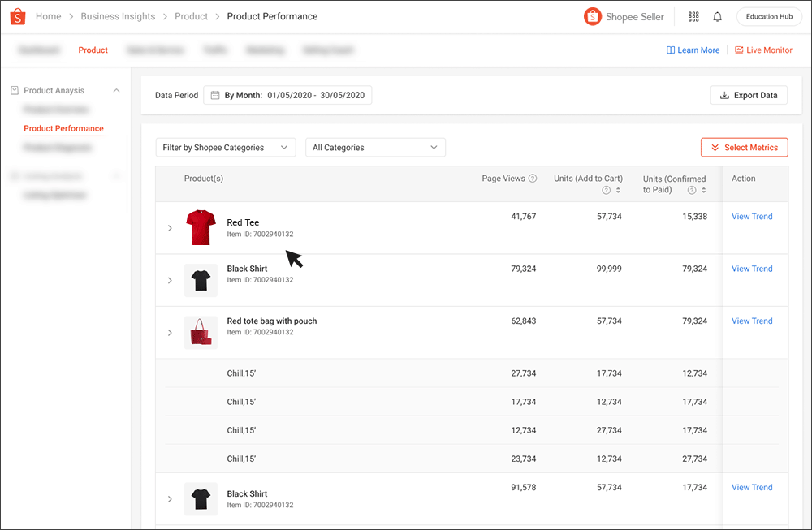
Task: Open the All Categories dropdown
Action: coord(375,147)
